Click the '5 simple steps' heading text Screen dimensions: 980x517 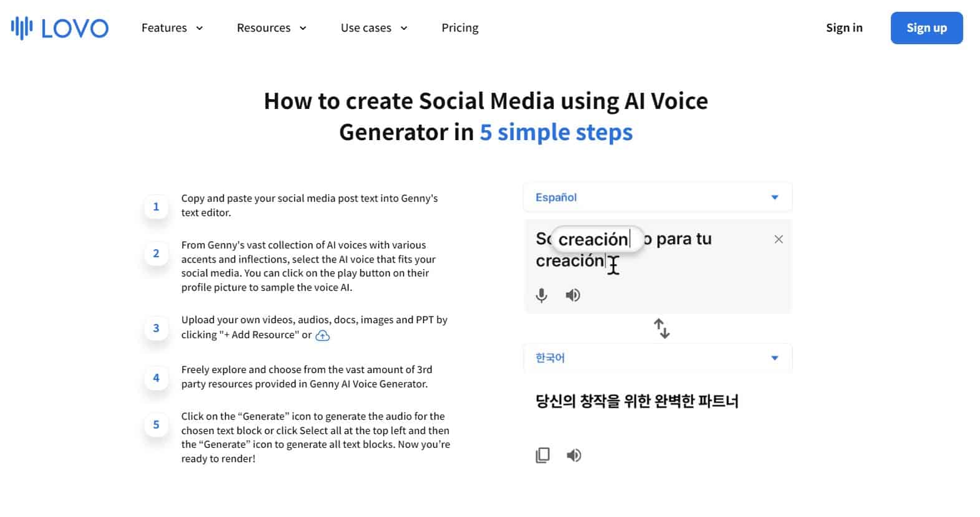point(556,132)
